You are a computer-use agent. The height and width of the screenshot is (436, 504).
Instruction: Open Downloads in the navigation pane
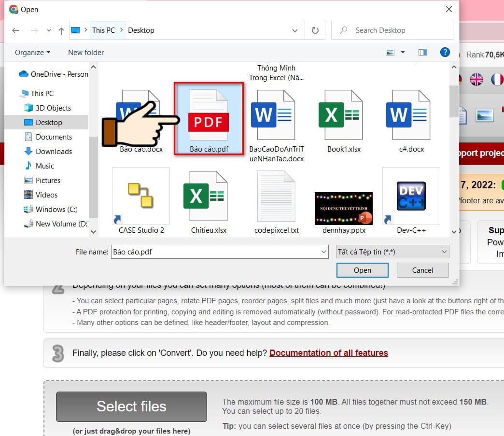(x=48, y=152)
